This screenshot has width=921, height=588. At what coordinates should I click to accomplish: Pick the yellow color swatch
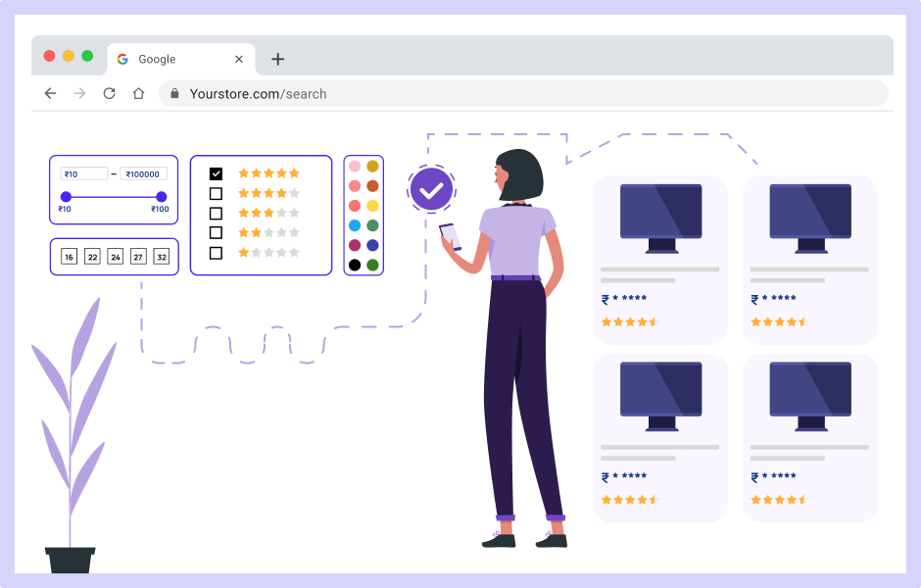[x=372, y=206]
